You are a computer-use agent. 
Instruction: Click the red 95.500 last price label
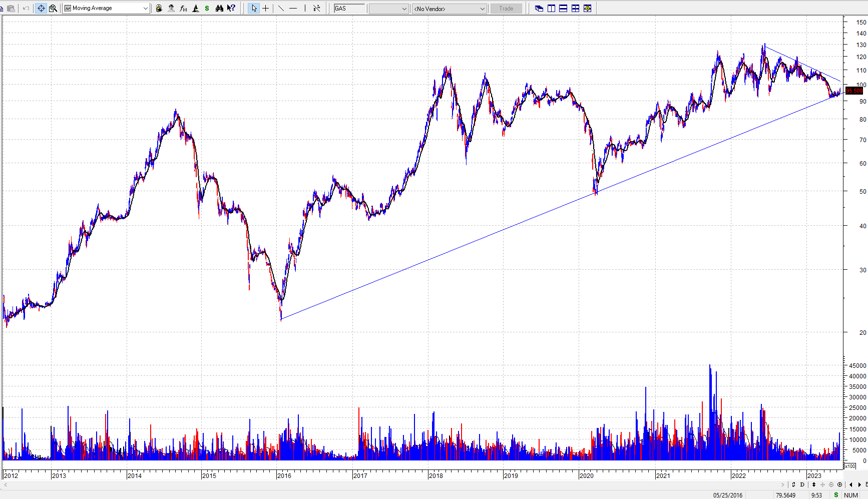[854, 91]
